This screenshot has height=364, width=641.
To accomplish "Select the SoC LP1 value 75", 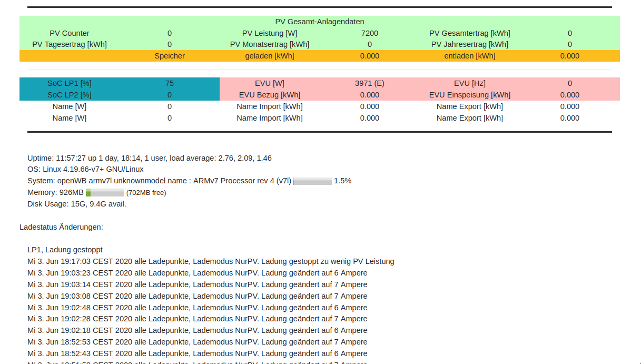I will tap(170, 83).
